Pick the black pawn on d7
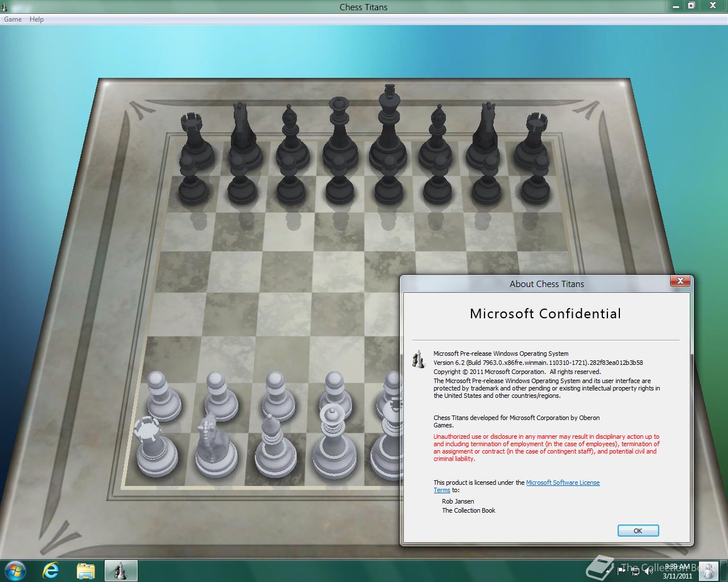Image resolution: width=728 pixels, height=582 pixels. (x=340, y=181)
